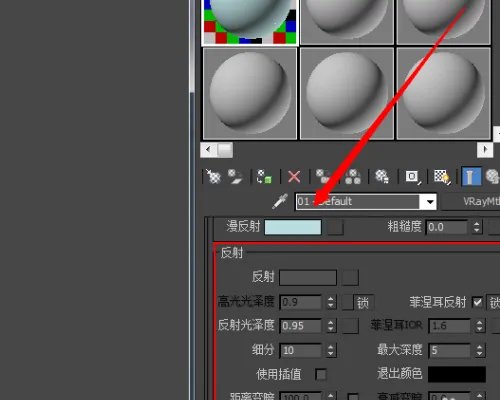Open the 反射 reflection color swatch
This screenshot has height=400, width=500.
click(308, 278)
